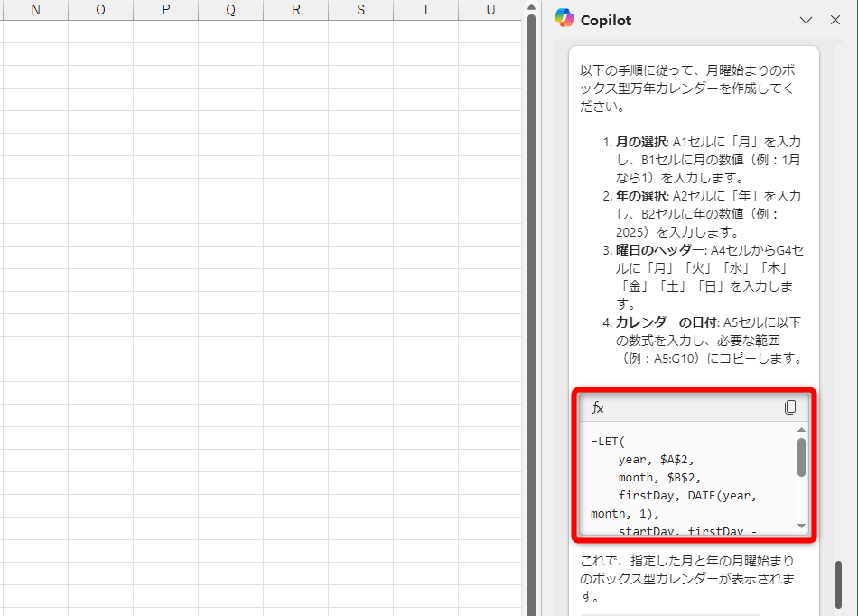Close the Copilot pane
This screenshot has height=616, width=858.
(835, 19)
